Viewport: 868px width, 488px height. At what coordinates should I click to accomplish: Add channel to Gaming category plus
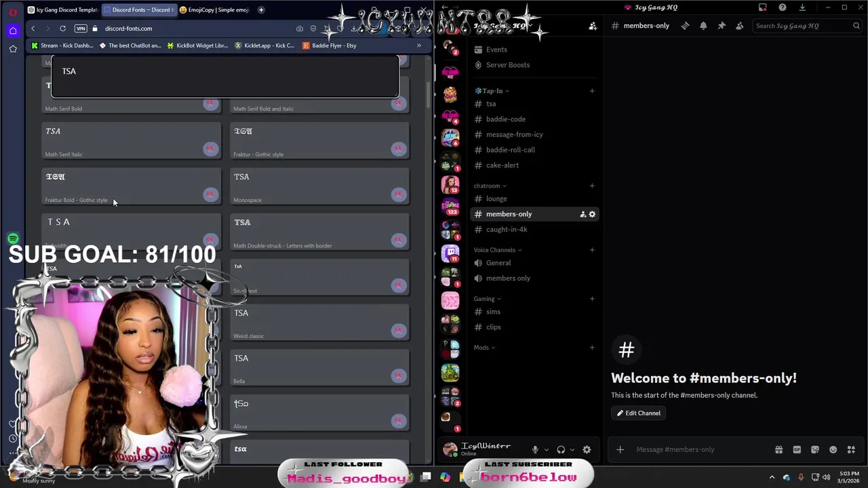592,299
